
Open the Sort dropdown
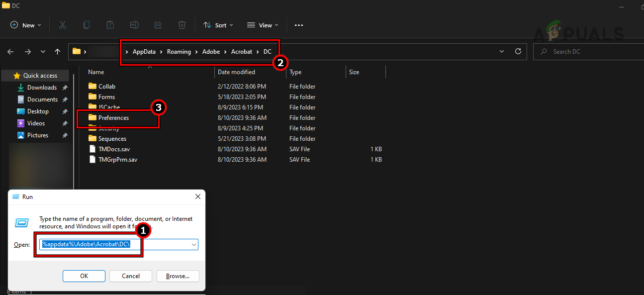(x=218, y=25)
